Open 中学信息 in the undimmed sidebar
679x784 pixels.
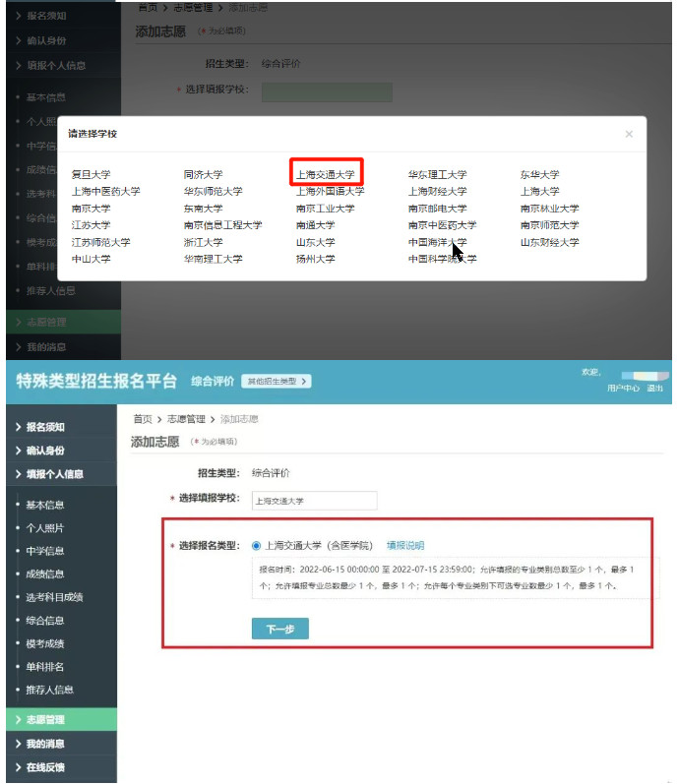click(x=45, y=551)
